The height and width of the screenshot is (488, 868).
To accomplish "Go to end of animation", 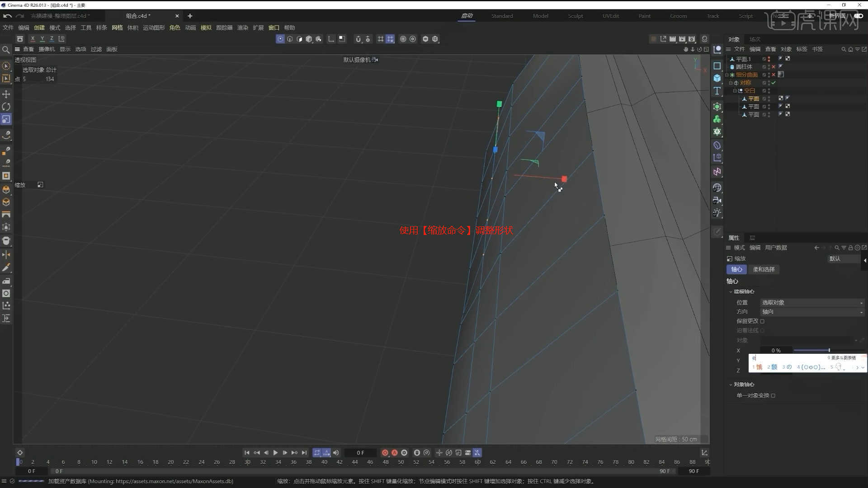I will [x=304, y=453].
